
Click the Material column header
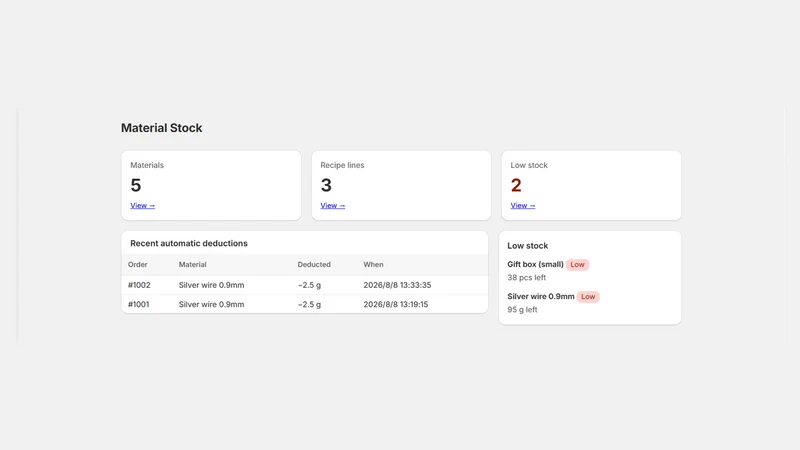point(192,264)
